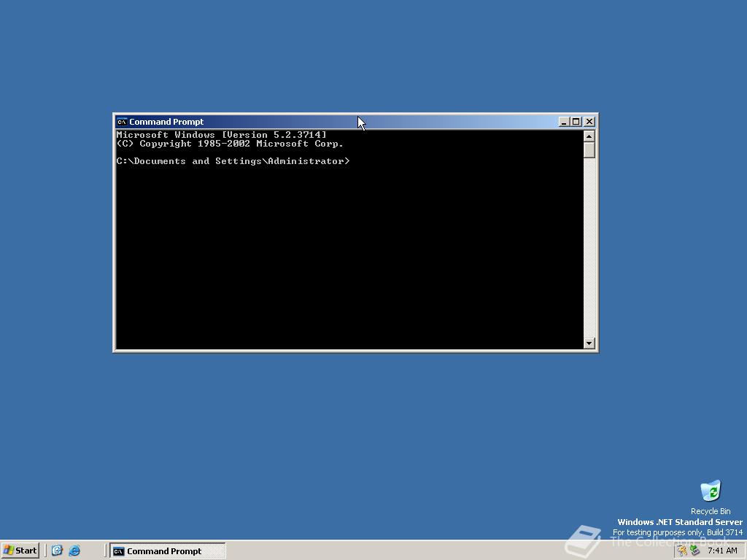Click the 'C:\Documents and Settings\Administrator>' prompt

233,161
